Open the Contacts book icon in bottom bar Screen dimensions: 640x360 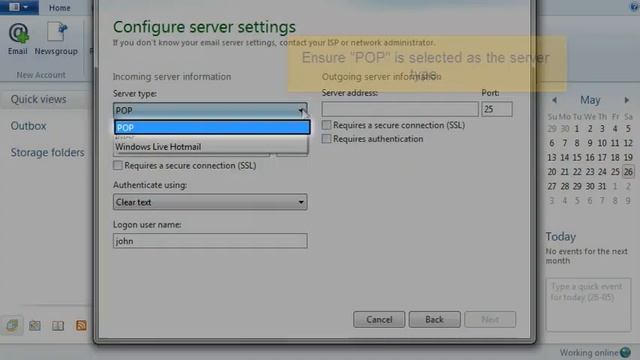[58, 325]
